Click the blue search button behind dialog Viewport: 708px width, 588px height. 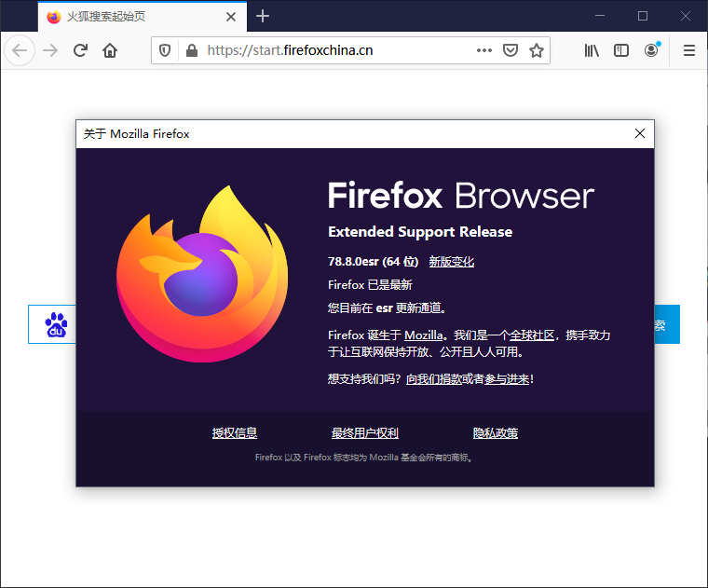[x=667, y=324]
